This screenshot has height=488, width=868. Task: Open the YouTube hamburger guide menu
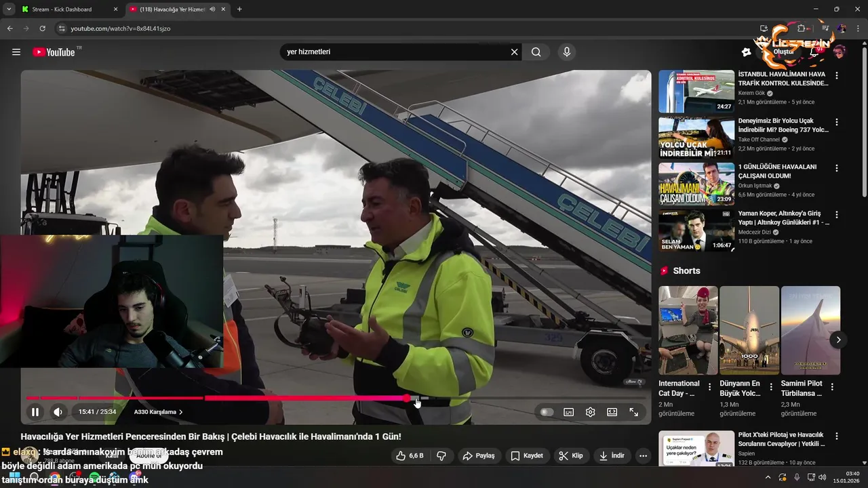click(16, 52)
